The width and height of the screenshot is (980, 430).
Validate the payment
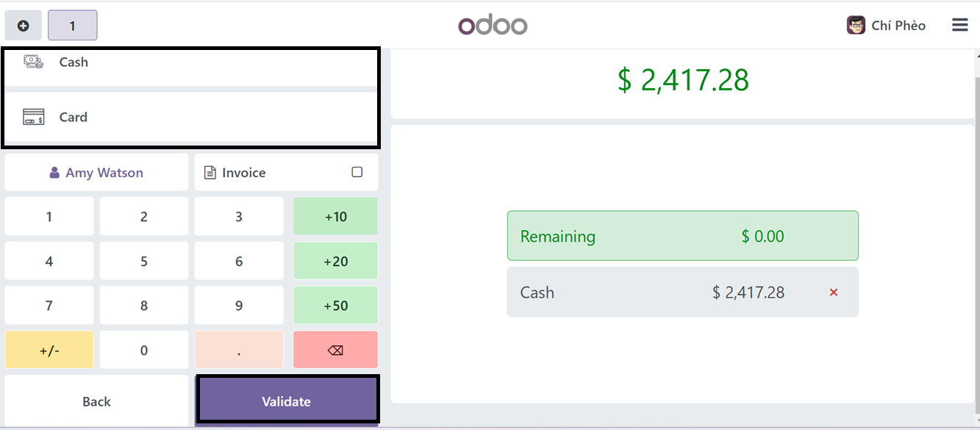[287, 401]
